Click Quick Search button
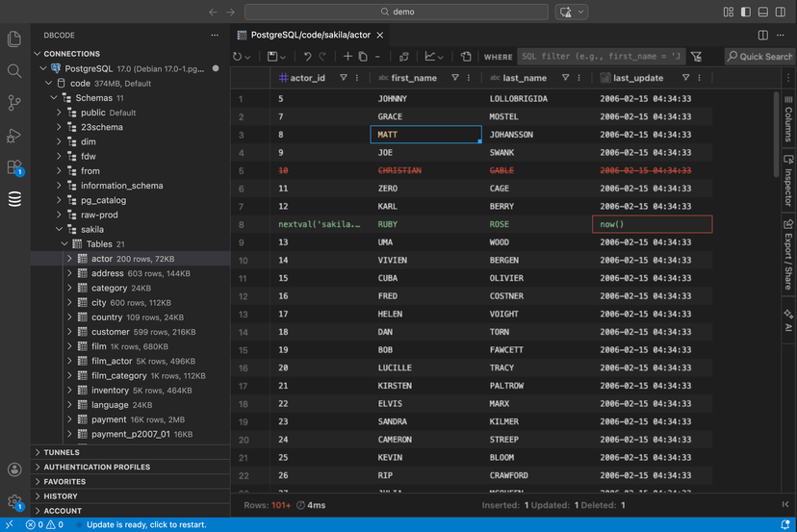This screenshot has width=797, height=532. (x=759, y=57)
